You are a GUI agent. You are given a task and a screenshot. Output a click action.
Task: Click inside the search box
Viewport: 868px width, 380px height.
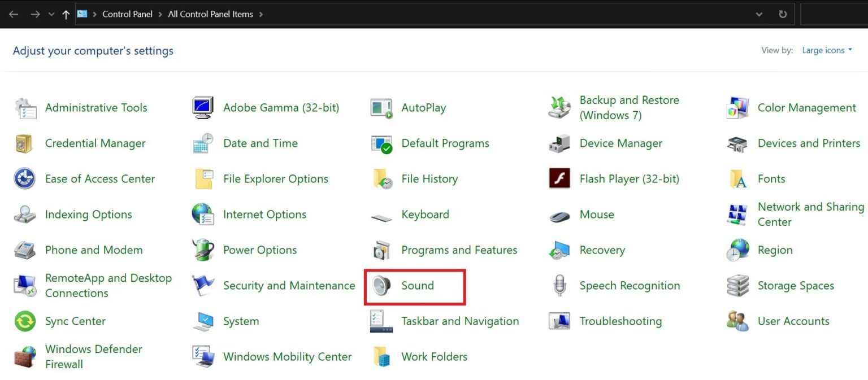(836, 14)
